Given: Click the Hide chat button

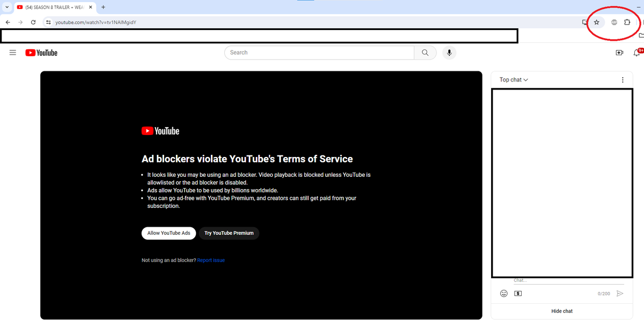Looking at the screenshot, I should [x=562, y=311].
